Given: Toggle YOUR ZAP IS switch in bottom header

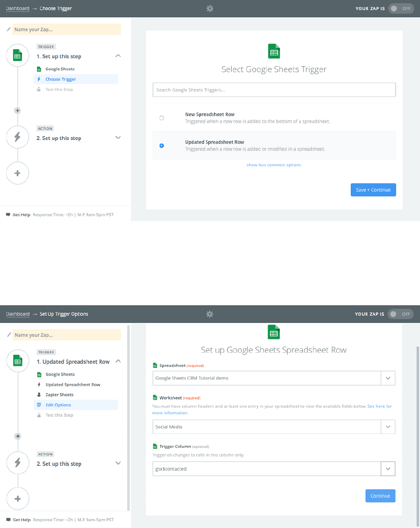Looking at the screenshot, I should (400, 314).
